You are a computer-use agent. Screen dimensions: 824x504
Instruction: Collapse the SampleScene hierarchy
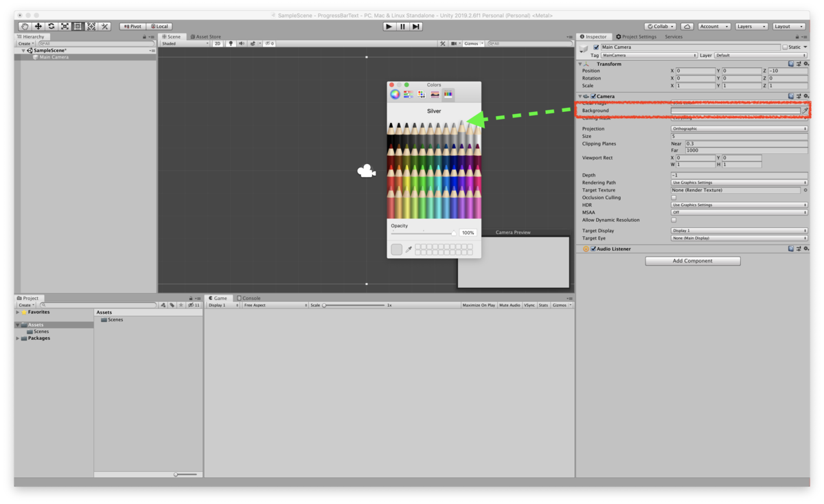tap(23, 51)
